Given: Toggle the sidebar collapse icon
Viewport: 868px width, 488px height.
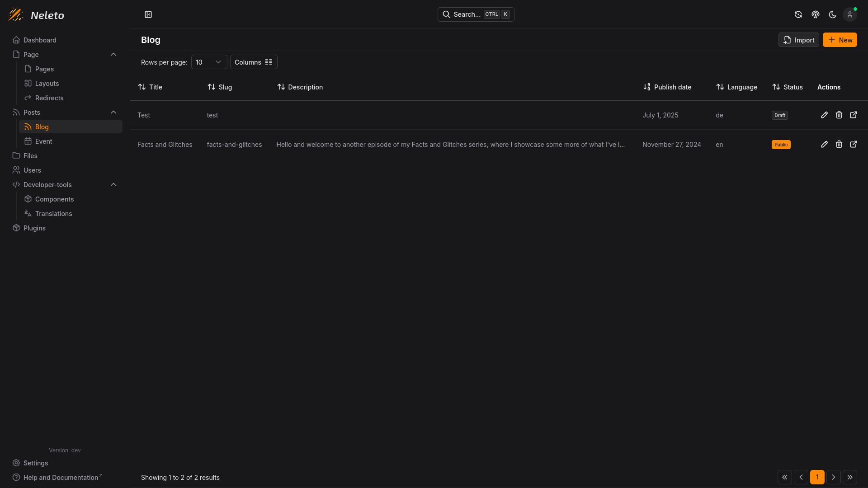Looking at the screenshot, I should tap(148, 14).
